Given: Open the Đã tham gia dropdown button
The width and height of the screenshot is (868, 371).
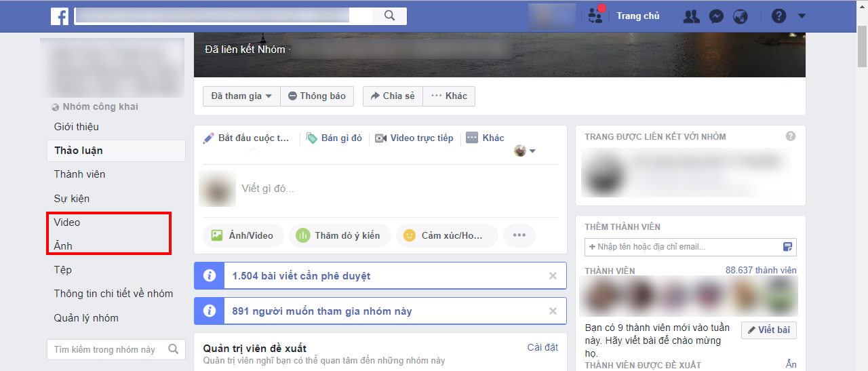Looking at the screenshot, I should tap(241, 96).
